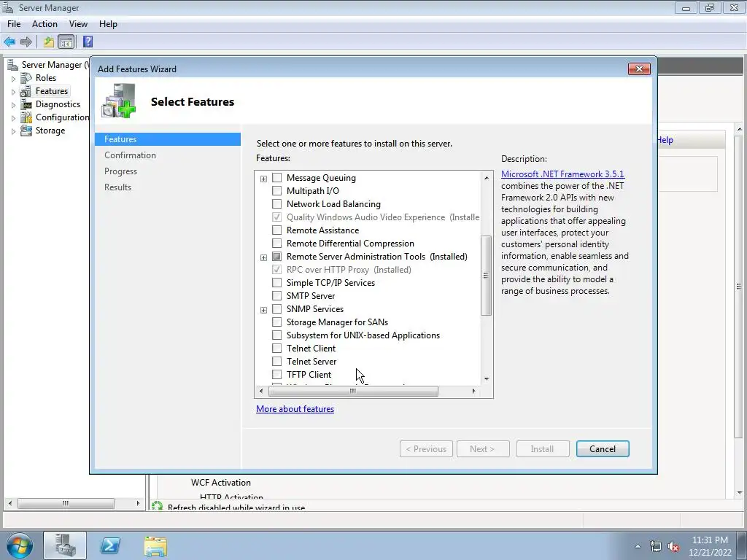Click the Back arrow toolbar icon
Screen dimensions: 747x560
[x=9, y=42]
